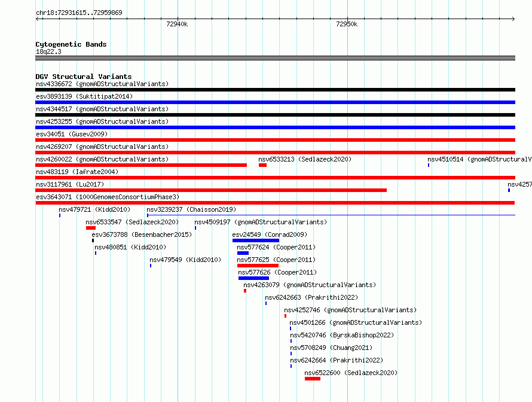Select nsv6242663 (Prakrithi2022) label

click(x=311, y=297)
